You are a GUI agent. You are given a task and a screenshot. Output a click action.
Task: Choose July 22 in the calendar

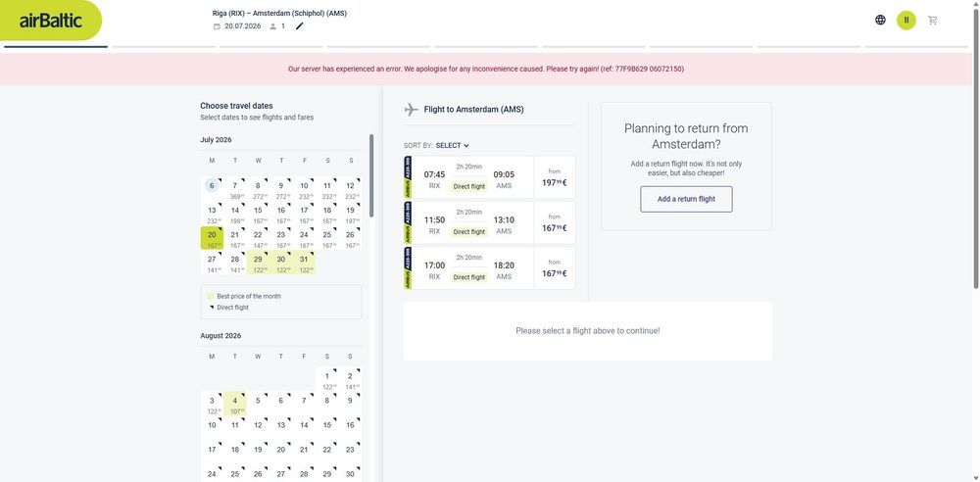258,239
